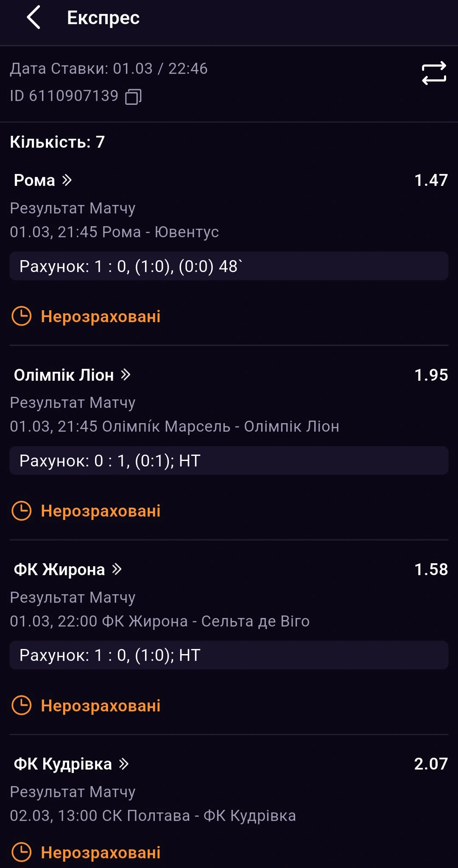Tap clock icon under ФК Кудрівка bet
Image resolution: width=458 pixels, height=868 pixels.
[21, 852]
